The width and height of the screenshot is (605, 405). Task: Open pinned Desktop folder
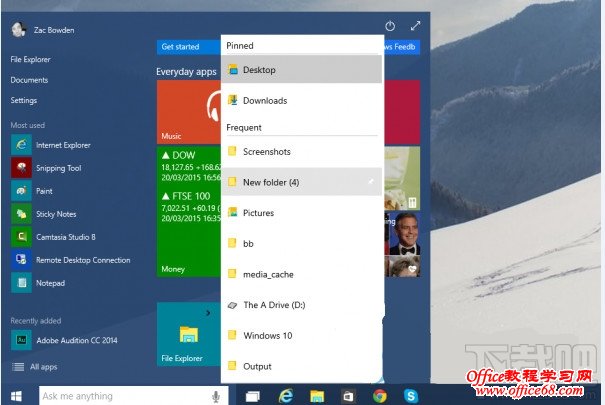click(301, 70)
